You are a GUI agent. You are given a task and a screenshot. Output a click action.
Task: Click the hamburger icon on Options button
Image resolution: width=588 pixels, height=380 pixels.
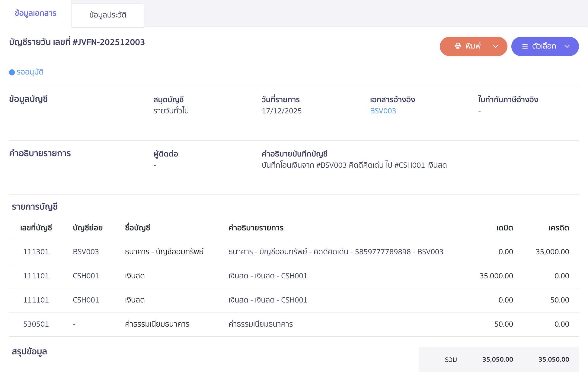click(x=525, y=46)
